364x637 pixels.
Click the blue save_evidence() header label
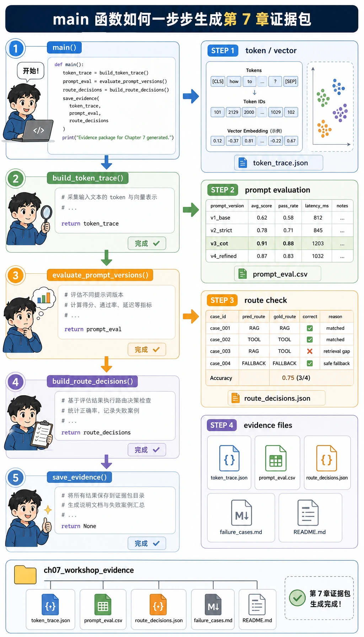[x=79, y=477]
